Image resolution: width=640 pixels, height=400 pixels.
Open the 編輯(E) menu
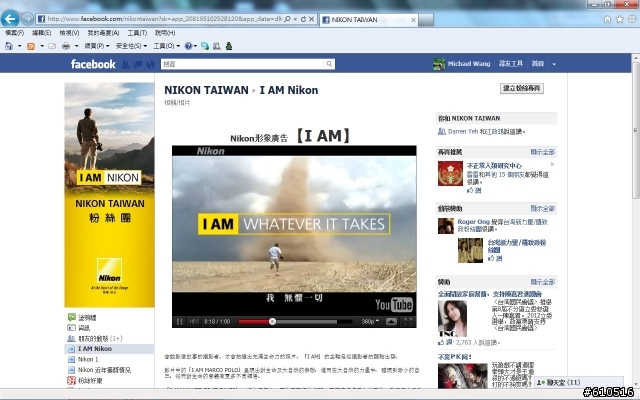(42, 33)
